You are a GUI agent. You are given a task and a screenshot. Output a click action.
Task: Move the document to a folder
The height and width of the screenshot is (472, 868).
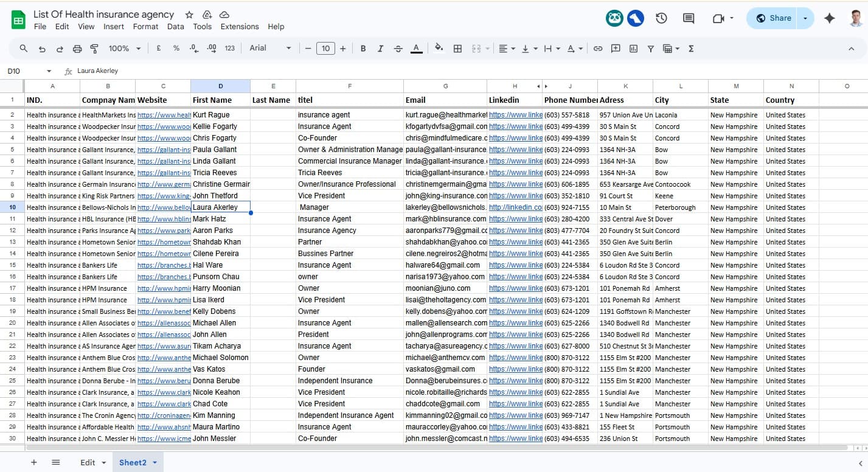coord(207,15)
